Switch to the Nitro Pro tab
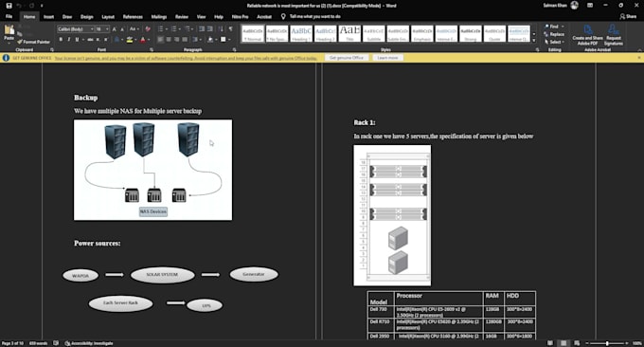The height and width of the screenshot is (347, 644). tap(240, 16)
